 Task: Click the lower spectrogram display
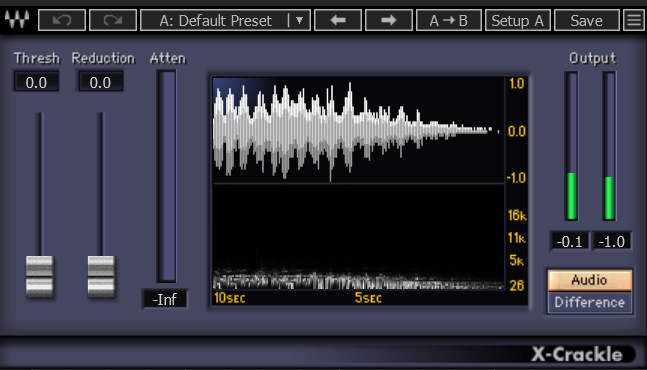point(358,237)
